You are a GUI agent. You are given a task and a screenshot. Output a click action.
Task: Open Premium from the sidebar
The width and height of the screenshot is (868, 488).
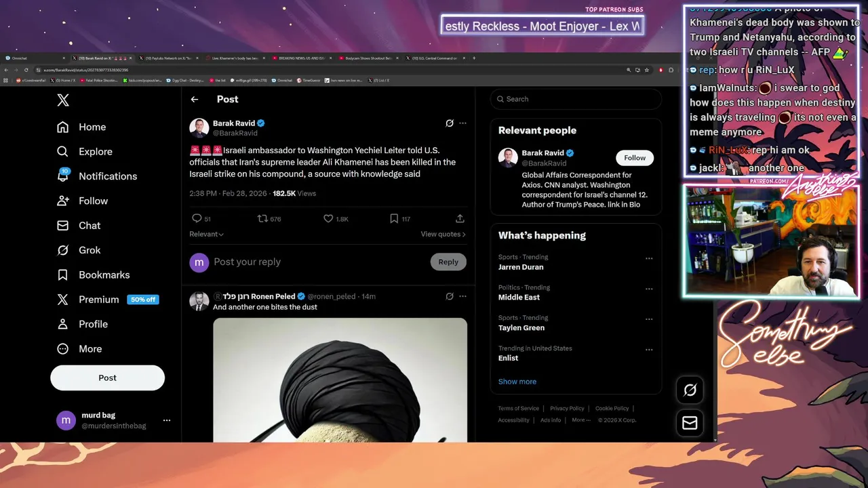108,299
